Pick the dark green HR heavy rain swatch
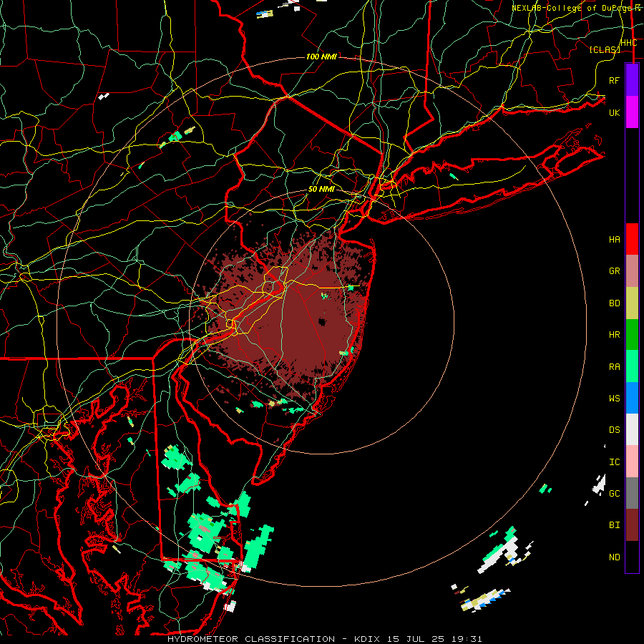 point(632,335)
